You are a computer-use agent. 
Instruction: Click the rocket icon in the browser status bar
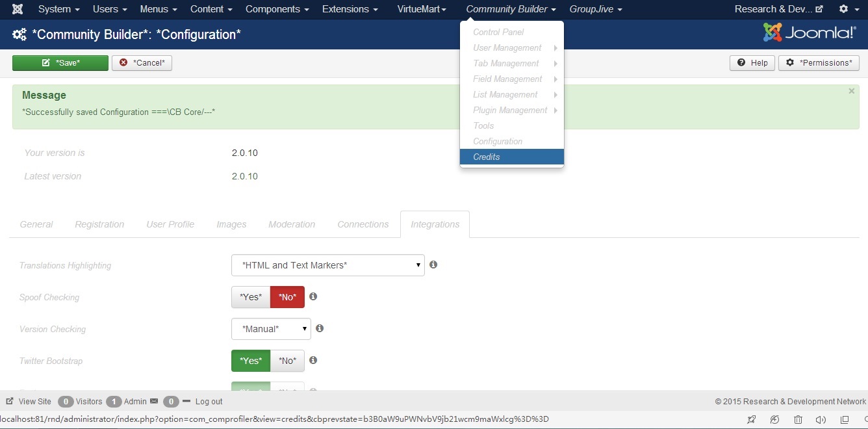752,420
